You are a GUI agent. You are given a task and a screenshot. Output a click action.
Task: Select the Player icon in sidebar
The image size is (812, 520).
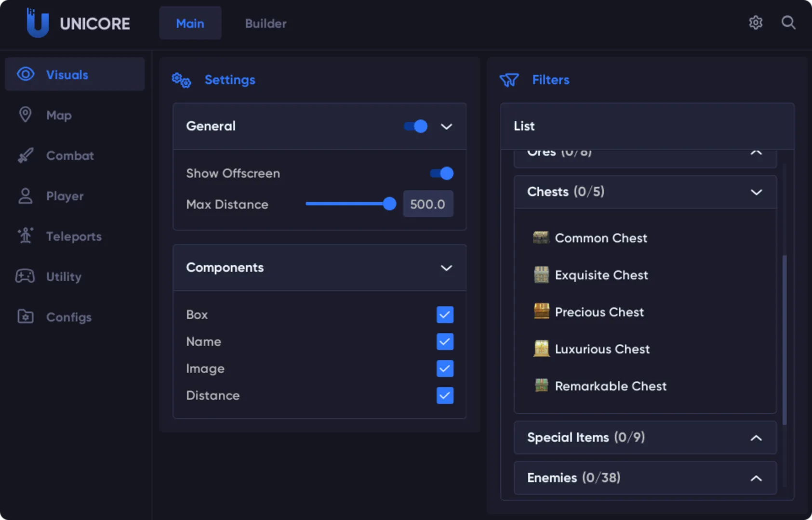point(25,195)
